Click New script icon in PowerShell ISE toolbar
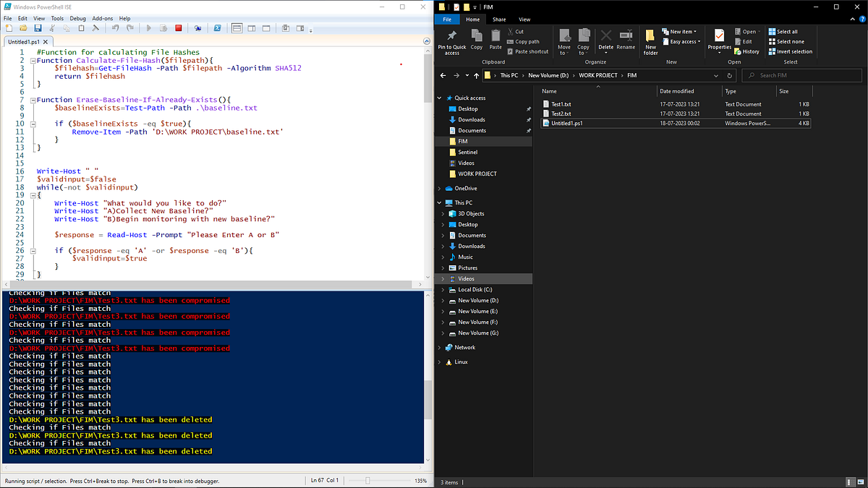 (9, 28)
